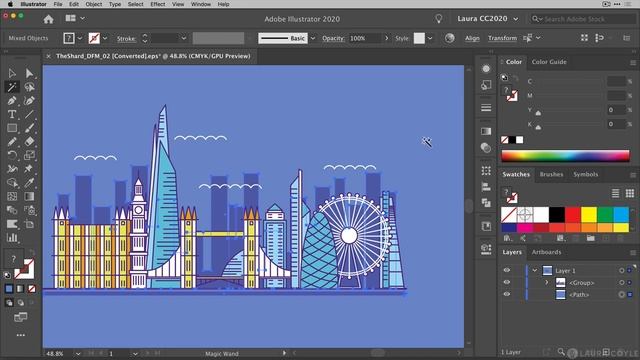Click the Transform link
Viewport: 640px width, 360px height.
502,38
